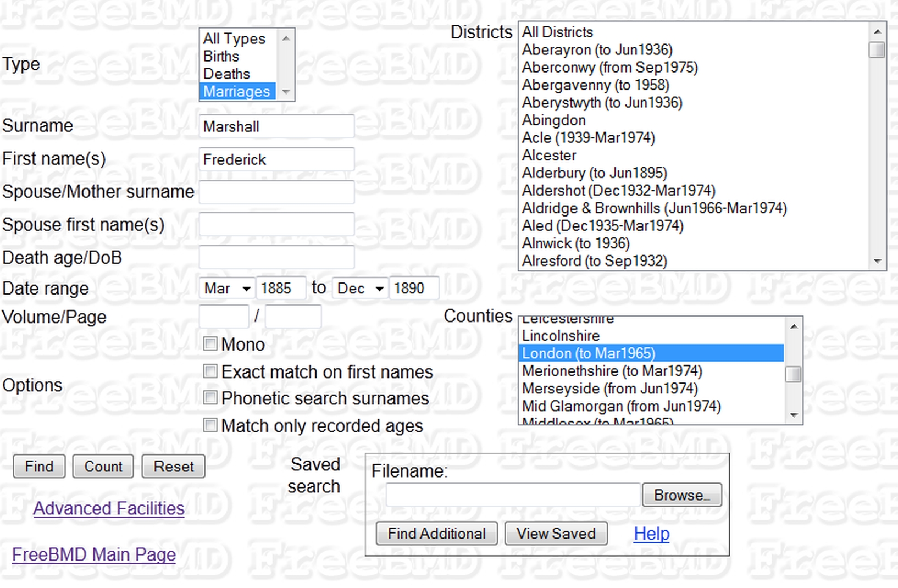Select Acle (1939-Mar1974) district
The image size is (898, 588).
[x=694, y=137]
